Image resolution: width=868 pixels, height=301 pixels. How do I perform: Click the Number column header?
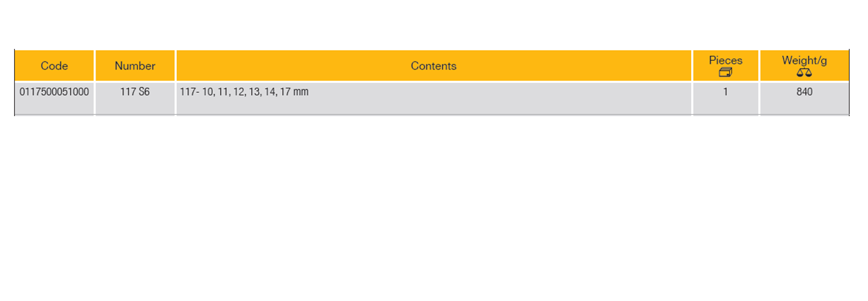click(x=135, y=66)
